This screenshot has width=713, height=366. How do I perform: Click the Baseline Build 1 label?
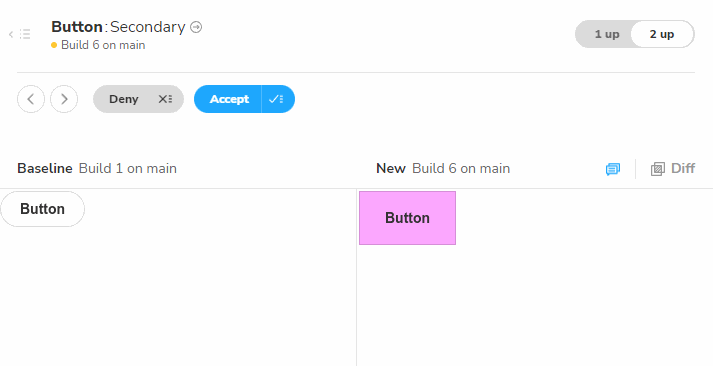97,168
